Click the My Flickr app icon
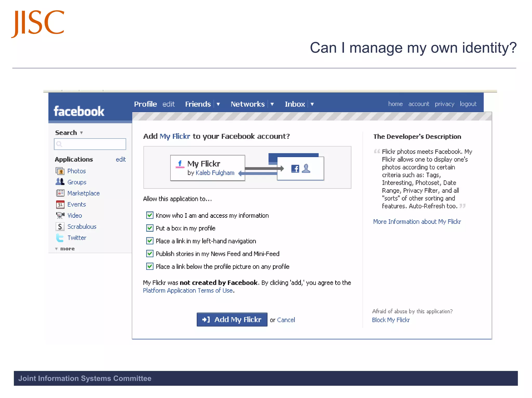The width and height of the screenshot is (532, 398). [180, 164]
